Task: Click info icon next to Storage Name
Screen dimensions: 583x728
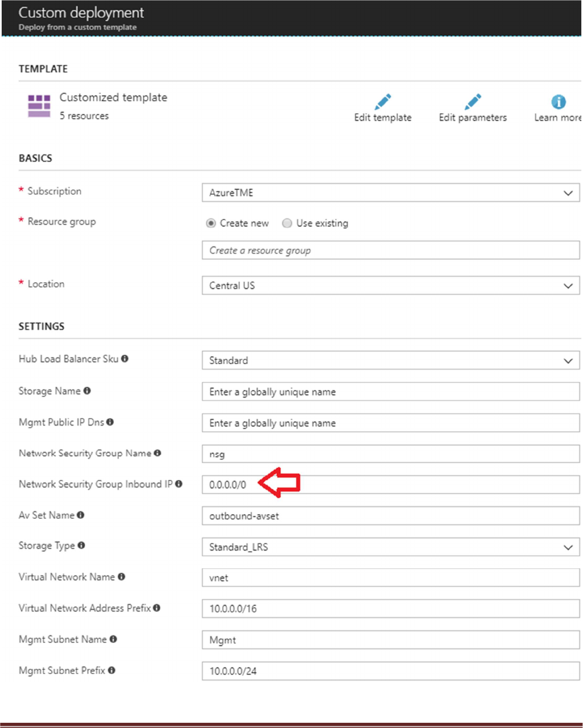Action: 87,391
